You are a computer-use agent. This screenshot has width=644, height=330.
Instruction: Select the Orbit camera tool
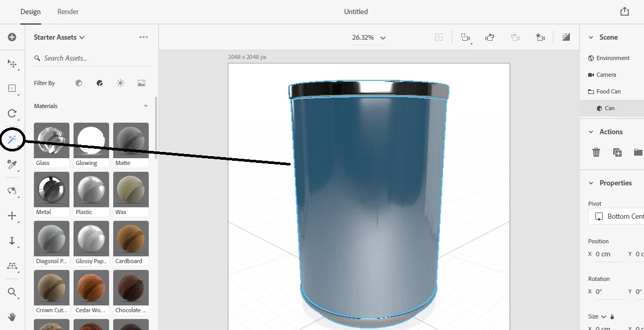click(x=12, y=191)
